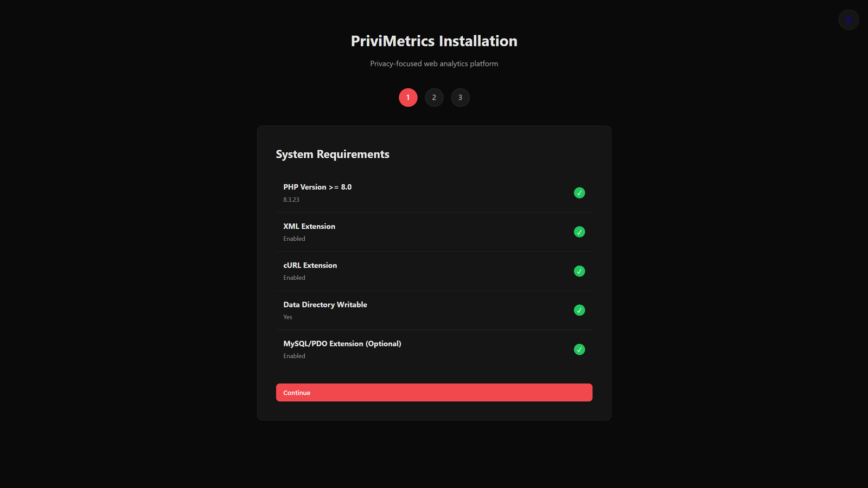Jump to step 3 of the wizard
The image size is (868, 488).
click(x=460, y=98)
